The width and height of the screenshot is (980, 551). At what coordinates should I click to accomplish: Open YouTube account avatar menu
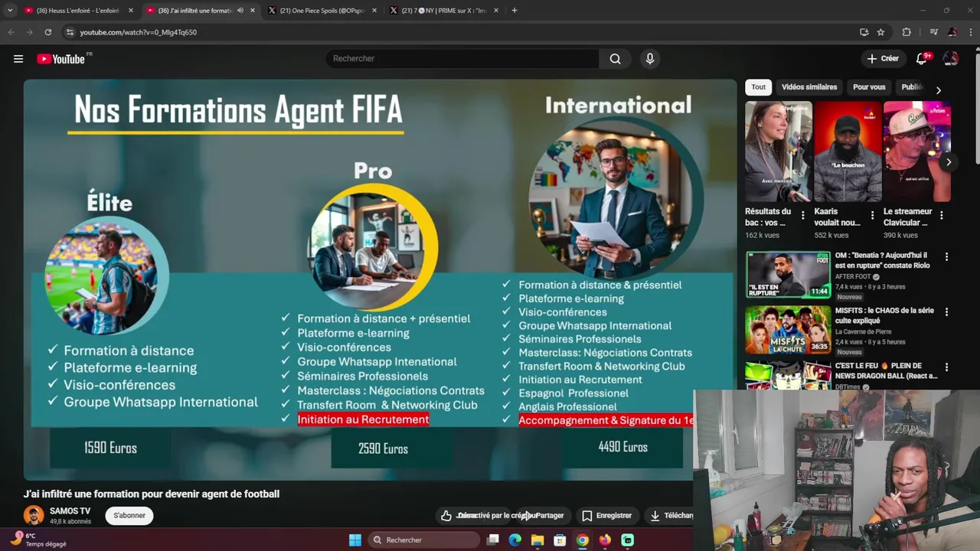[951, 59]
